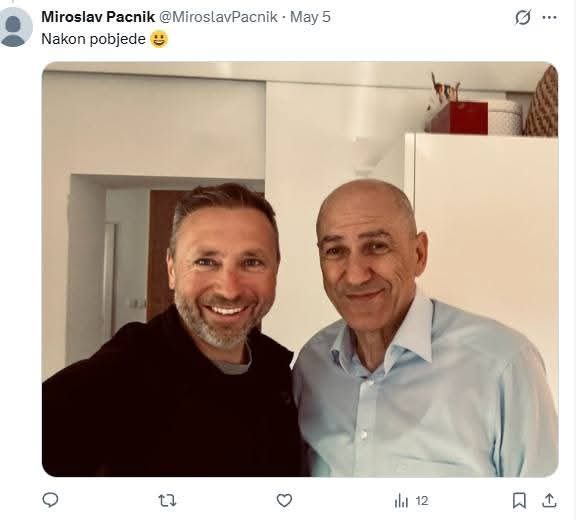Click the red box atop cabinet in photo
Screen dimensions: 580x520
click(458, 118)
